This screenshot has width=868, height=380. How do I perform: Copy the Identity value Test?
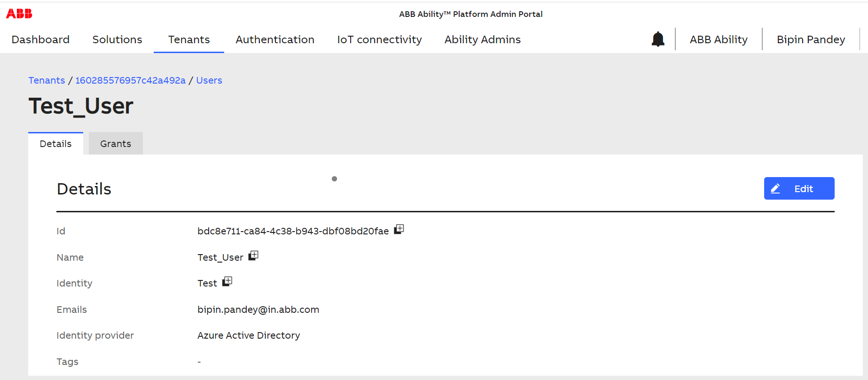[227, 281]
